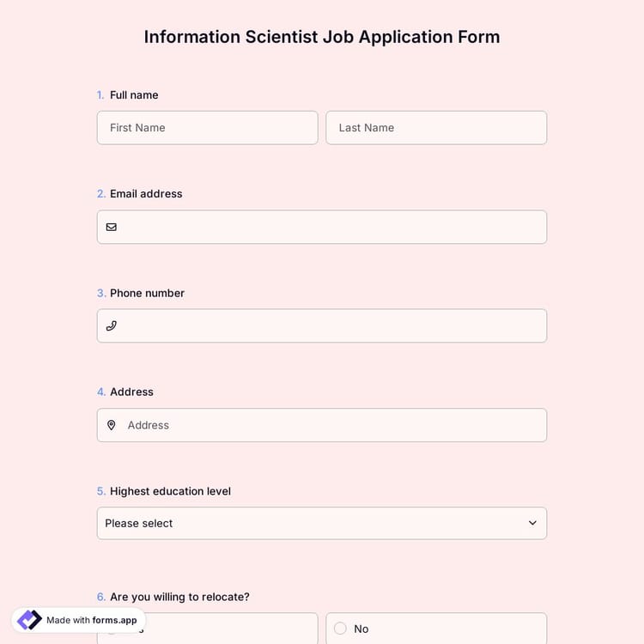Click the forms.app logo icon
The width and height of the screenshot is (644, 644).
pyautogui.click(x=29, y=620)
